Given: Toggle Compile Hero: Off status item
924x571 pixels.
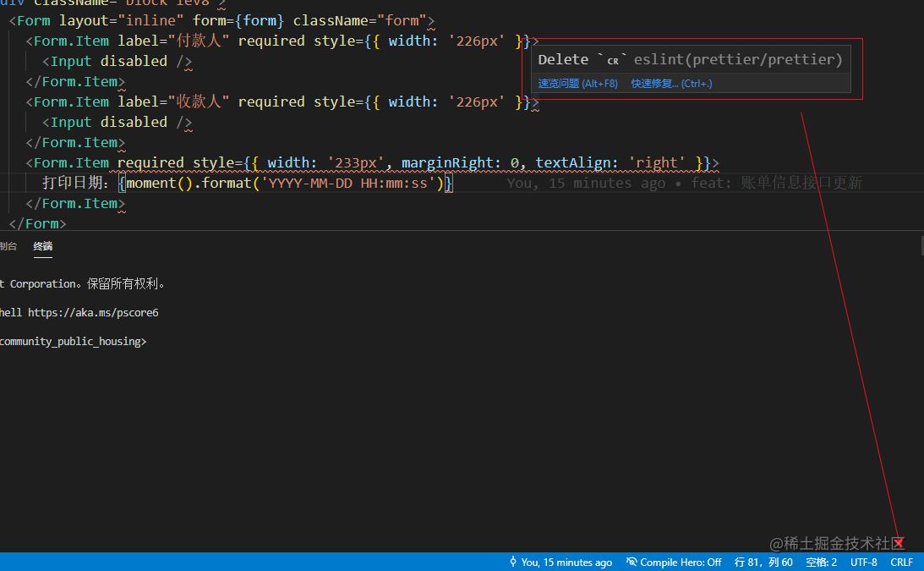Looking at the screenshot, I should (674, 563).
